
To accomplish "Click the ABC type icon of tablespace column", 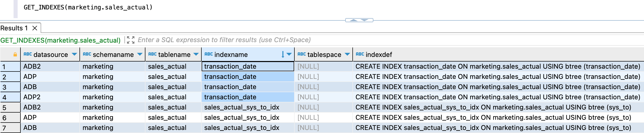I will click(x=302, y=54).
